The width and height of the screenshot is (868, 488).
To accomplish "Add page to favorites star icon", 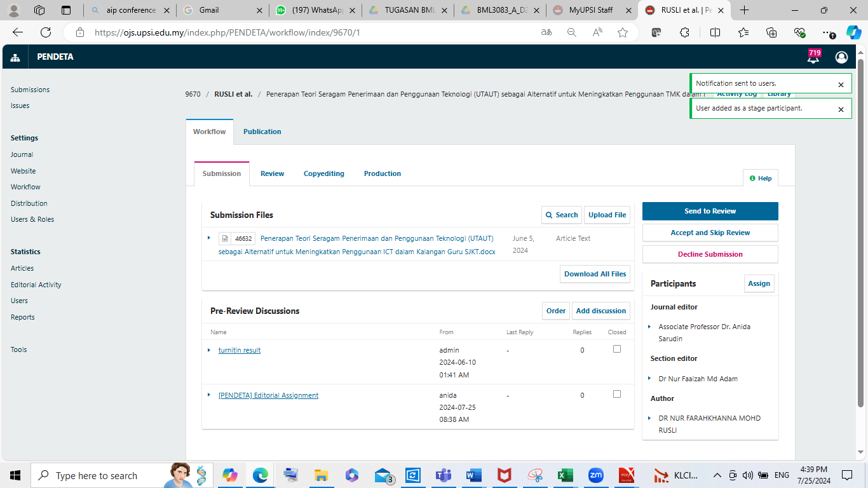I will [x=623, y=32].
